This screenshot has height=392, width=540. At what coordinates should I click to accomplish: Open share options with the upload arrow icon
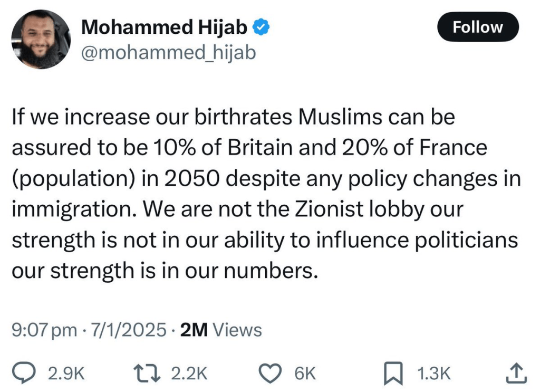(516, 373)
